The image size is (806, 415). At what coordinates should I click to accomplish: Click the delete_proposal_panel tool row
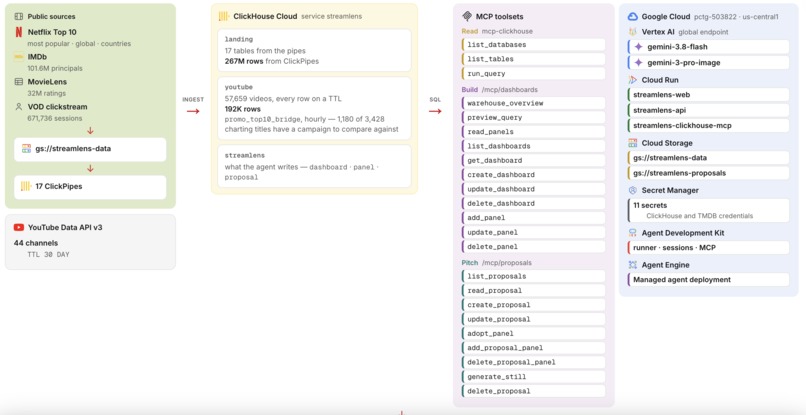pyautogui.click(x=534, y=363)
